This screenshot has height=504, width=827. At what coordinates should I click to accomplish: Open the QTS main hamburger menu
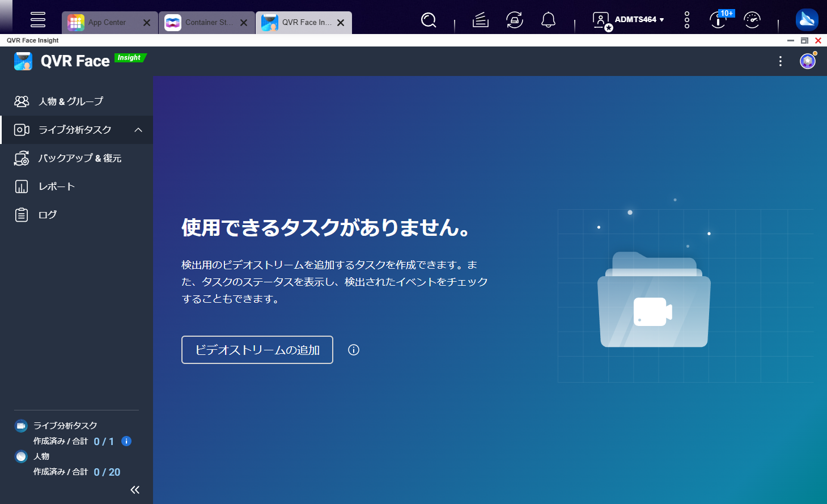38,19
